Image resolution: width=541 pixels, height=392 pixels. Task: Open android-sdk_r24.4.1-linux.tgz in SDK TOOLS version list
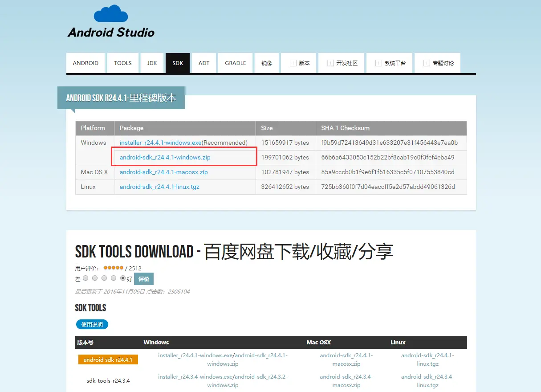click(x=427, y=359)
